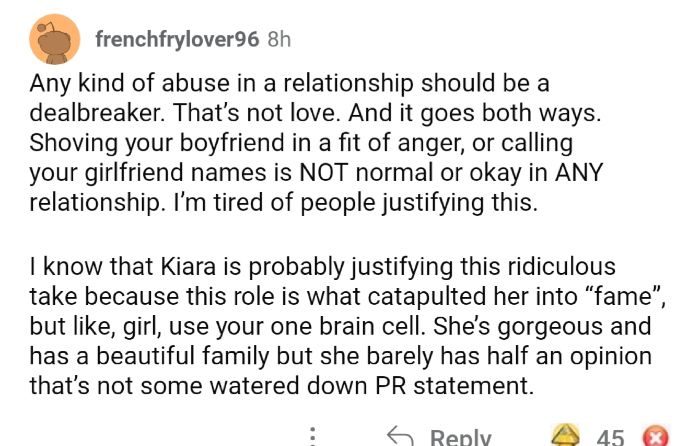
Task: Click the vote count 45
Action: pos(610,437)
